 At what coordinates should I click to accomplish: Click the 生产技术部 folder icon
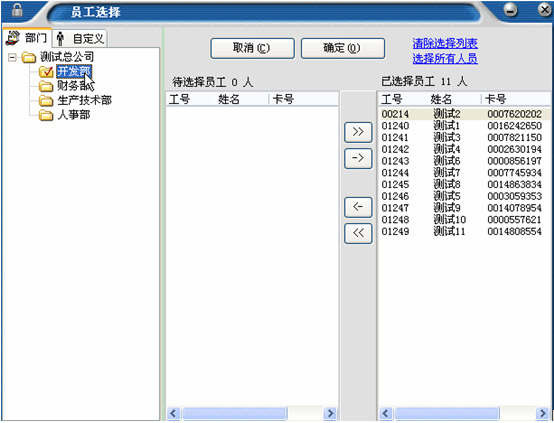click(46, 101)
